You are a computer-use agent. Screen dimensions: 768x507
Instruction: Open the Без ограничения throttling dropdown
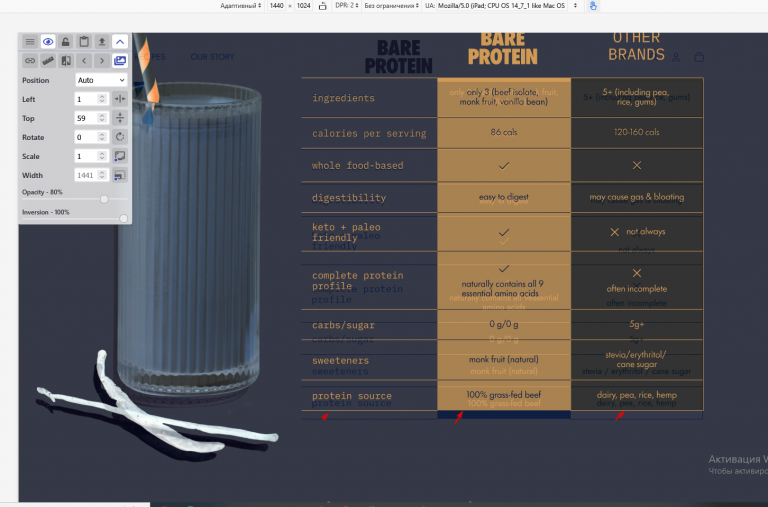pyautogui.click(x=391, y=6)
